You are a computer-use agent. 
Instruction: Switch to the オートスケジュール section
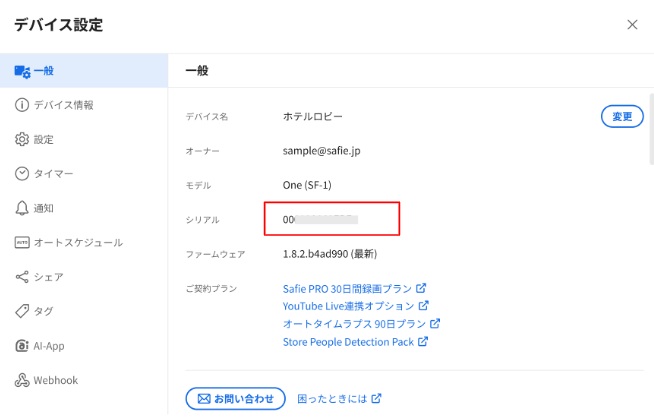(79, 242)
